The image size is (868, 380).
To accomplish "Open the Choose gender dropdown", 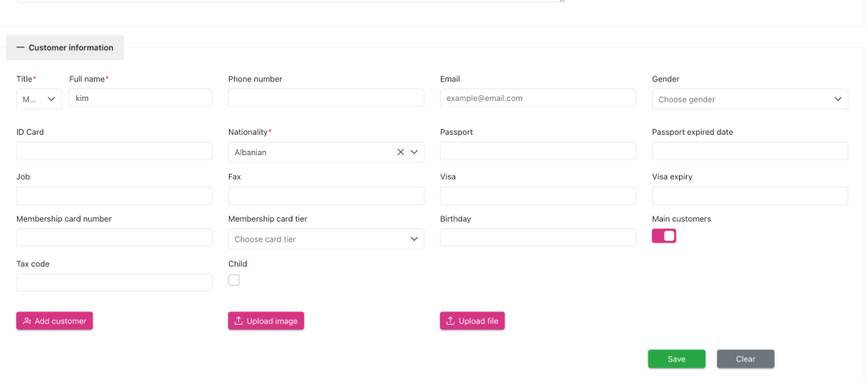I will 749,99.
